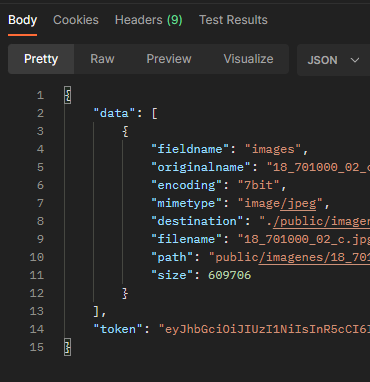Select the Visualize view mode
This screenshot has width=370, height=382.
248,59
